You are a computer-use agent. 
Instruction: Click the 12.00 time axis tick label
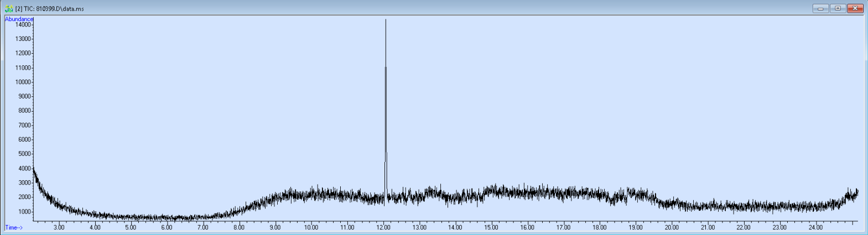(x=383, y=227)
